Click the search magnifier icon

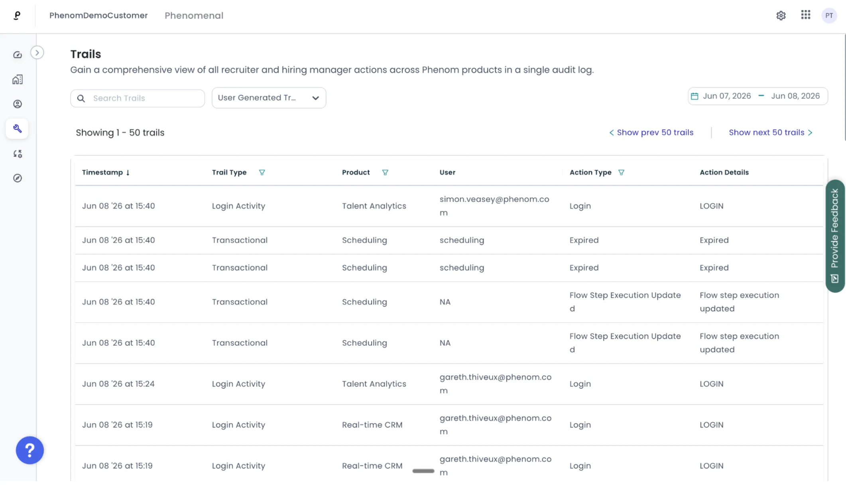(x=81, y=98)
